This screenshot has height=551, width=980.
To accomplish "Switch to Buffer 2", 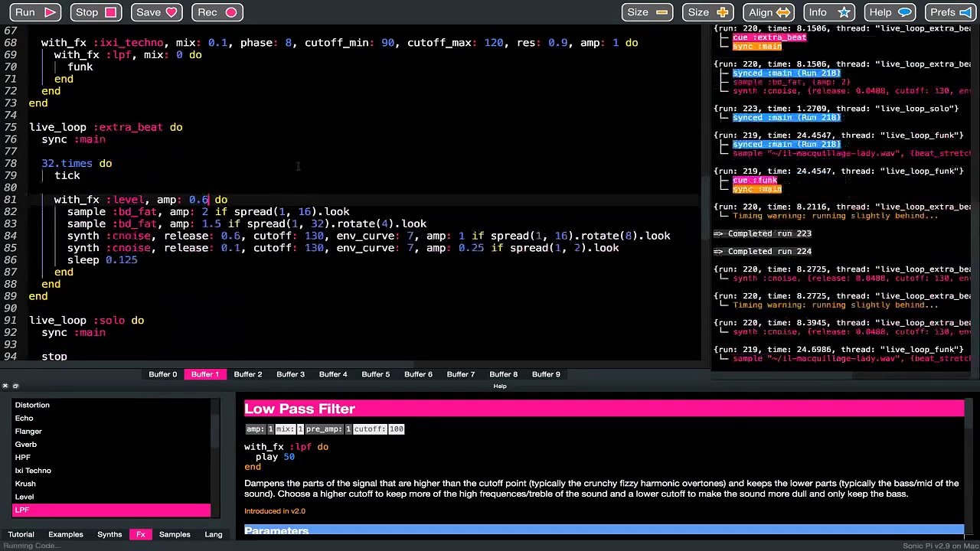I will tap(248, 374).
